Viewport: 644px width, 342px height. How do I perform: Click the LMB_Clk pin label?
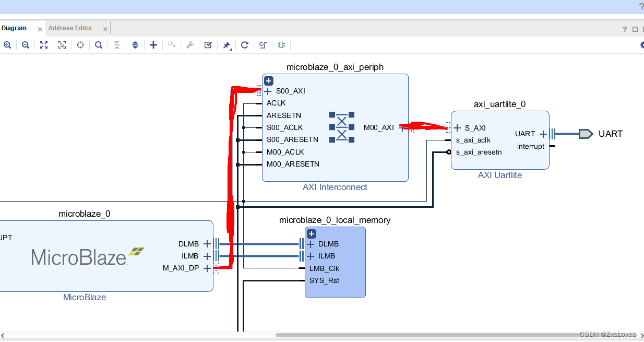coord(324,268)
